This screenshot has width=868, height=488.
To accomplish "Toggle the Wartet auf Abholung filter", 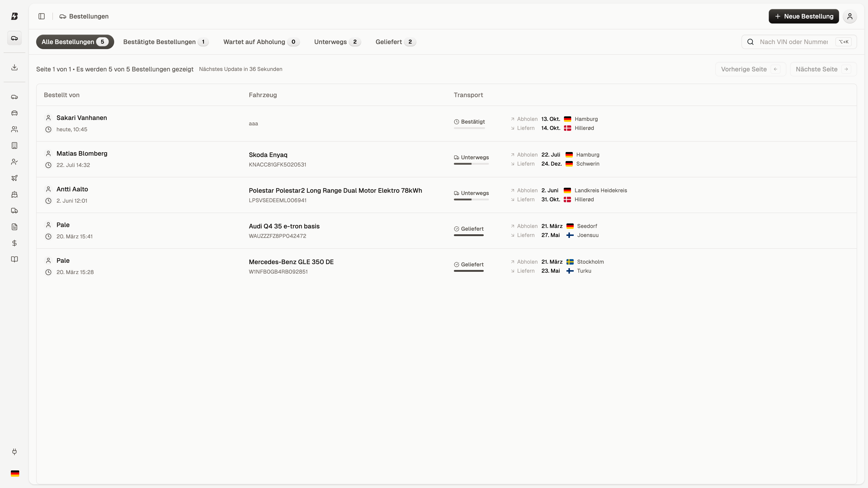I will pos(261,42).
